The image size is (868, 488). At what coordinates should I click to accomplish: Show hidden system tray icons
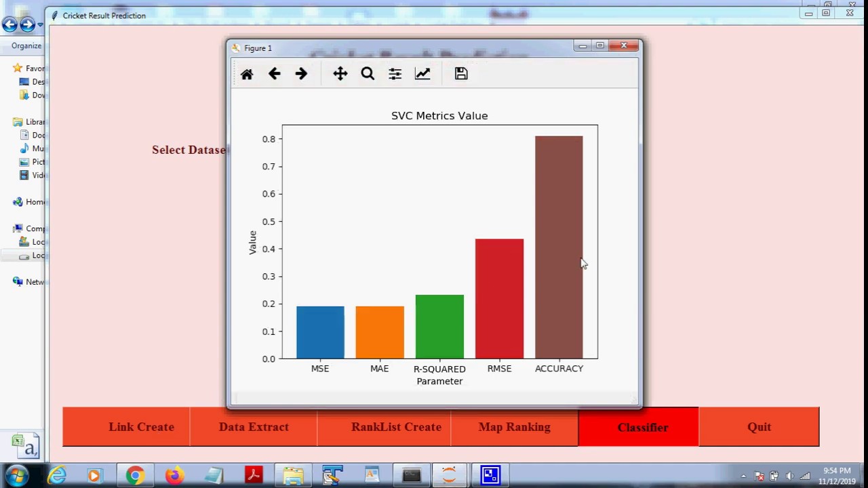pos(744,476)
